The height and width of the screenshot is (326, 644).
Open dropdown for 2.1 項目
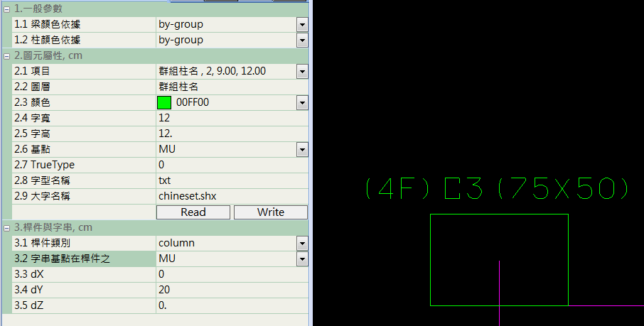[x=302, y=72]
